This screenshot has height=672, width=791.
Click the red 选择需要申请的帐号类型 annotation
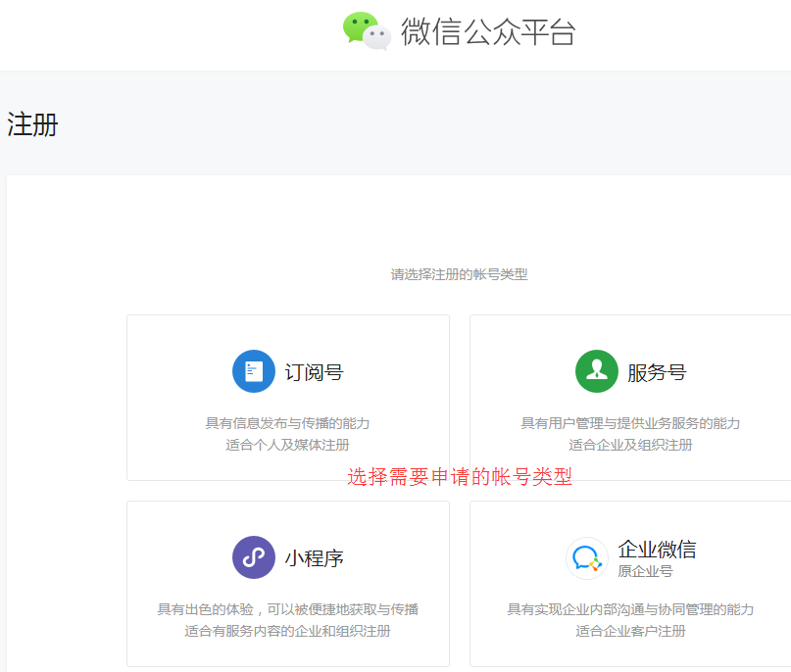tap(459, 477)
